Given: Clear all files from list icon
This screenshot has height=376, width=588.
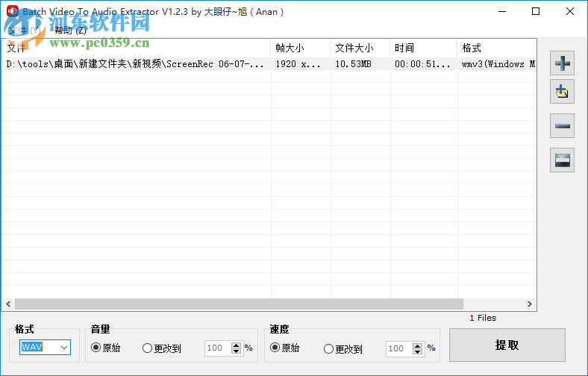Looking at the screenshot, I should (x=562, y=160).
